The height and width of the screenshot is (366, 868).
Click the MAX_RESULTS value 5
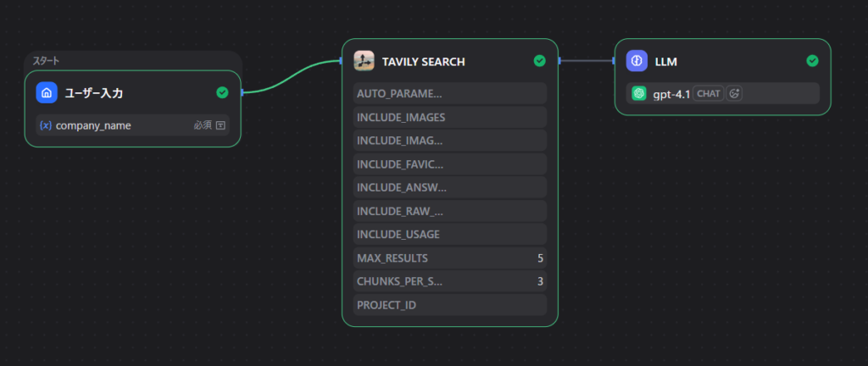(x=540, y=258)
